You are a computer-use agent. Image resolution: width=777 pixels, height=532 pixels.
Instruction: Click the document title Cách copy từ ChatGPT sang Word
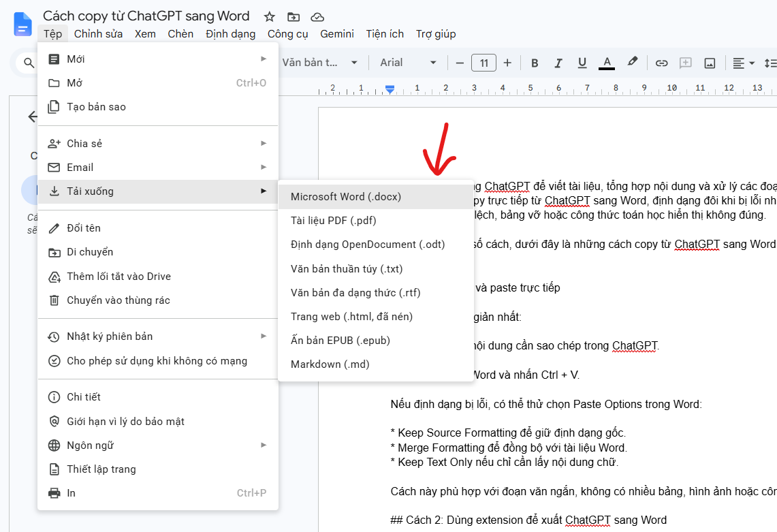point(146,16)
